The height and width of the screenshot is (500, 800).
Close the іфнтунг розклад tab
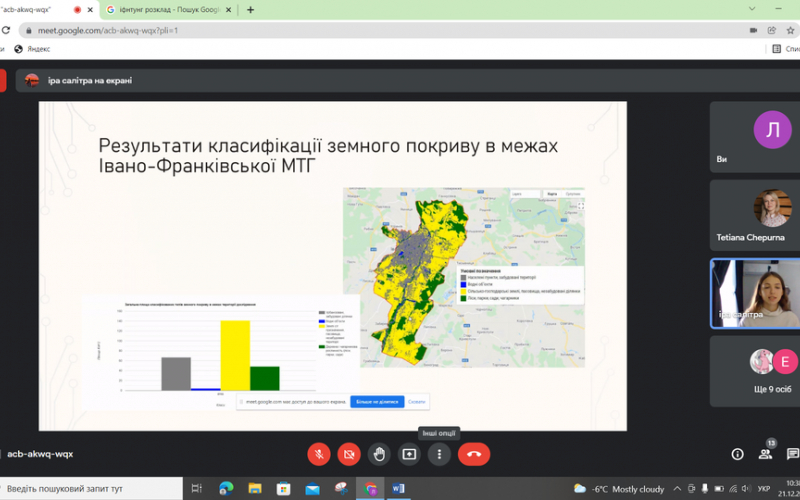pos(228,10)
